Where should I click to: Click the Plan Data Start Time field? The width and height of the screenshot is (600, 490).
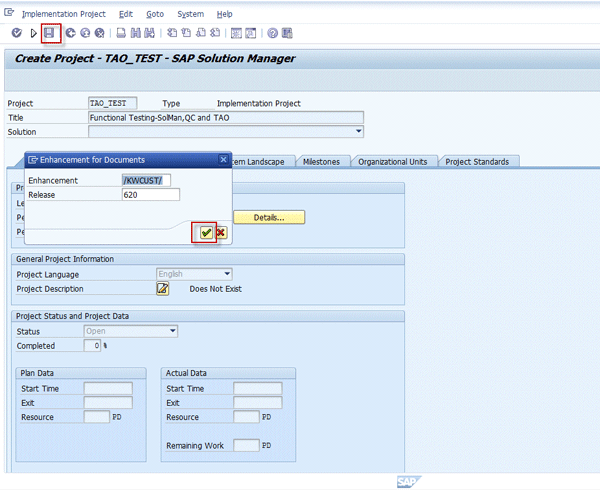[108, 388]
